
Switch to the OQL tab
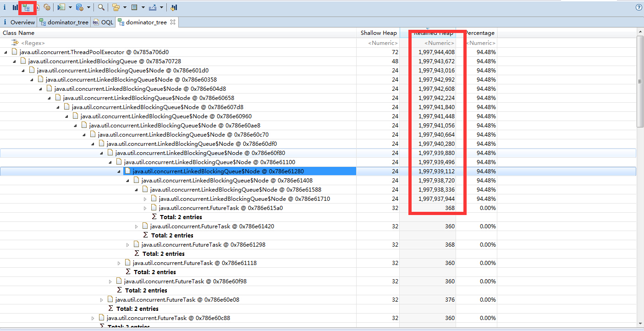coord(103,22)
